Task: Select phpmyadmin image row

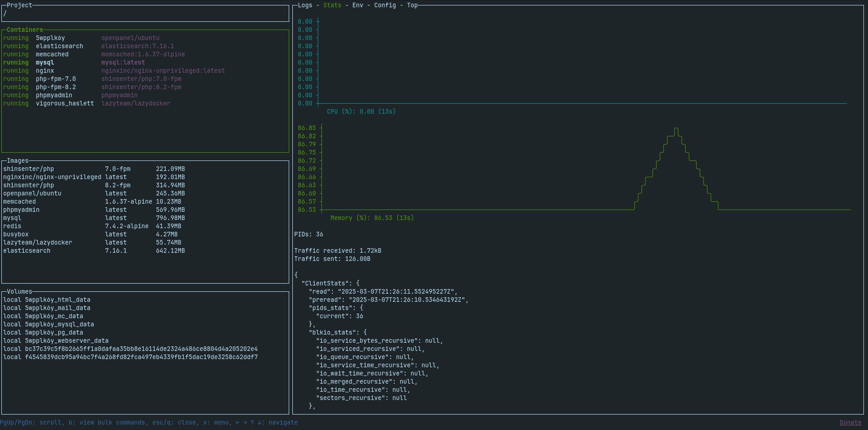Action: [x=145, y=210]
